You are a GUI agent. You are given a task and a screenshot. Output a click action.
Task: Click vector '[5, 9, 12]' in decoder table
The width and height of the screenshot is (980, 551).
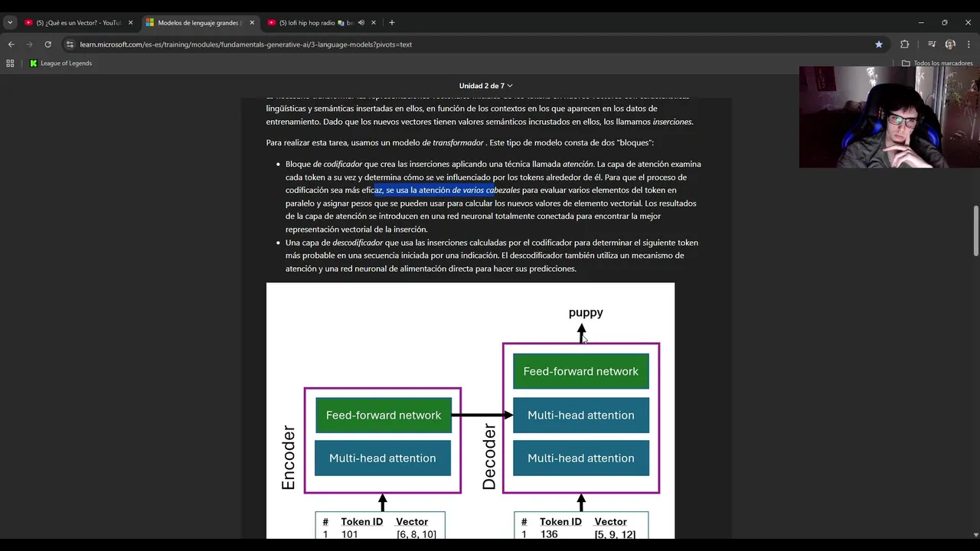616,534
